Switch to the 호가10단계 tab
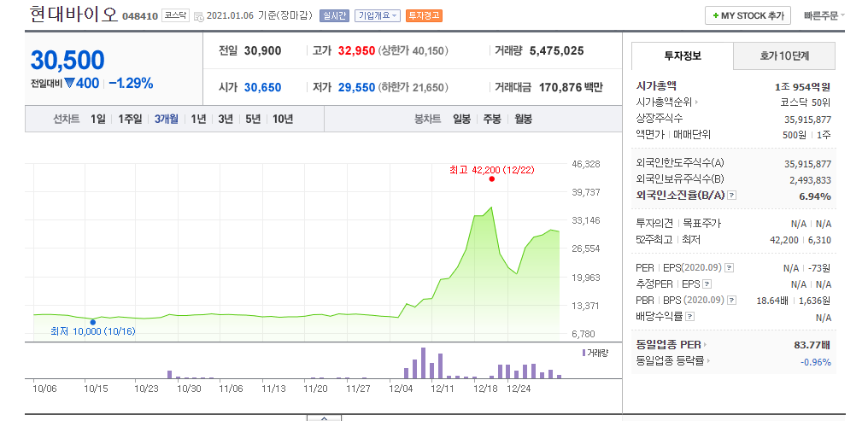Viewport: 868px width, 421px height. click(784, 56)
